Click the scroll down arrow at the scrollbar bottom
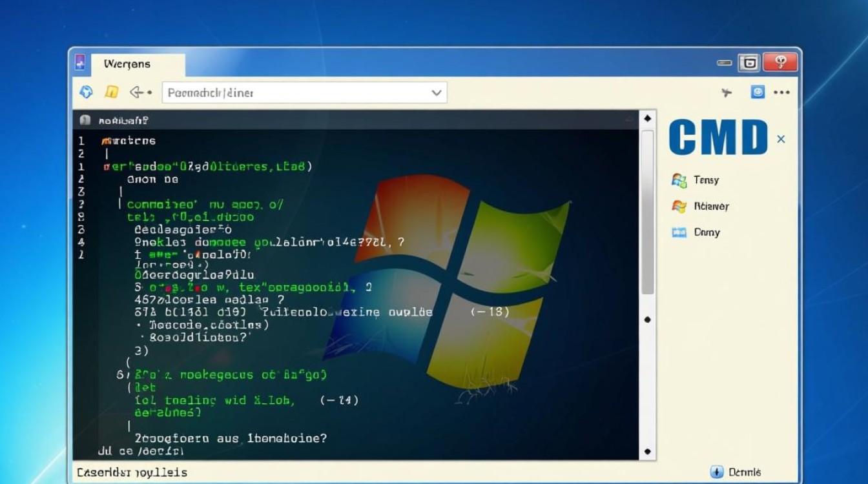This screenshot has height=484, width=868. [x=647, y=452]
